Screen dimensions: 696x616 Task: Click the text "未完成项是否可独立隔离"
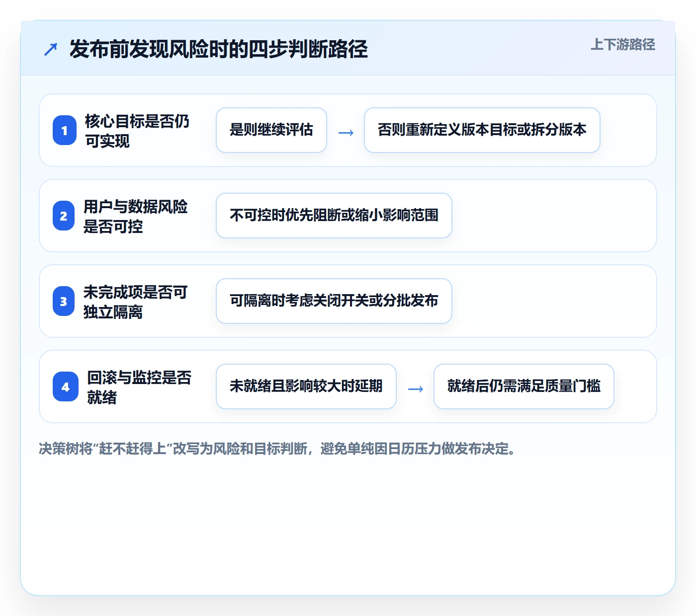136,302
